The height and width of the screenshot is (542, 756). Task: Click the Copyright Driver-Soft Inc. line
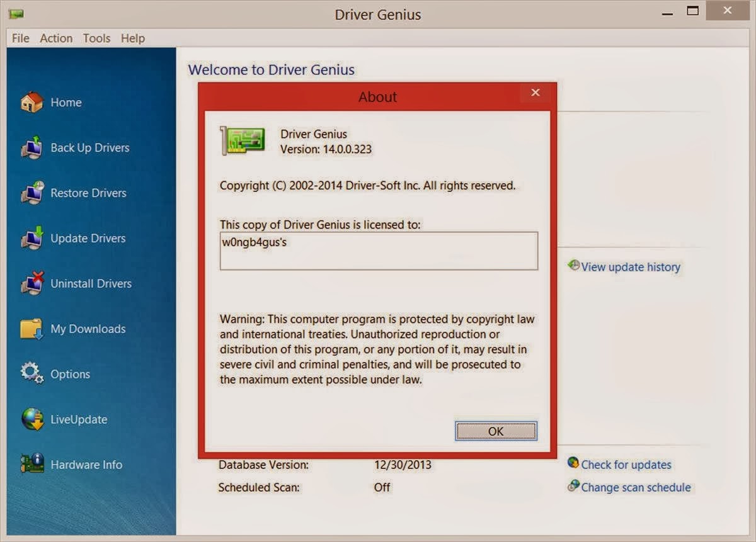[x=368, y=186]
